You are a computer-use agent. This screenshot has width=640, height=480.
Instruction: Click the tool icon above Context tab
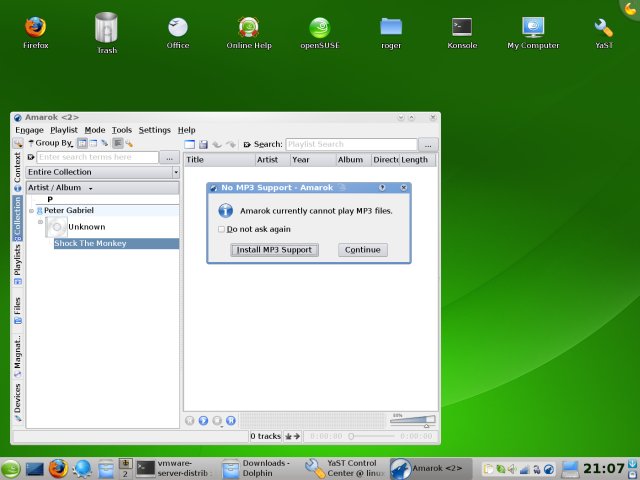18,143
